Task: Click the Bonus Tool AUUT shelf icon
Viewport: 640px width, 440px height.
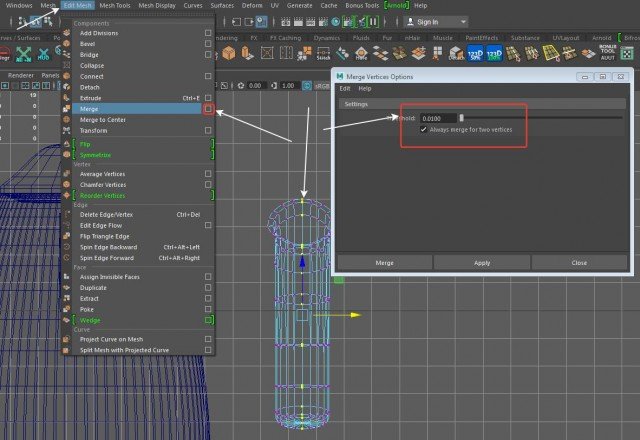Action: click(x=607, y=53)
